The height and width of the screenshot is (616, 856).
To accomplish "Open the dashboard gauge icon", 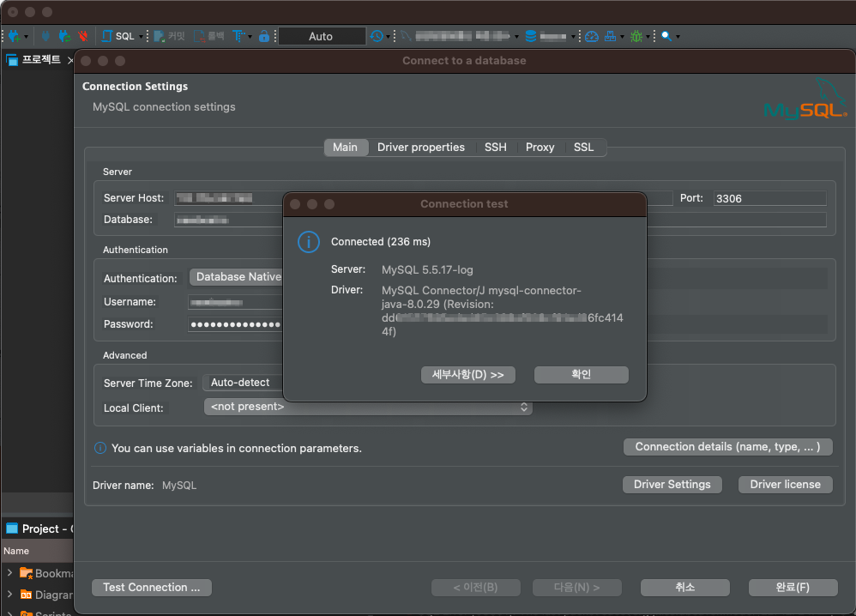I will click(x=592, y=36).
